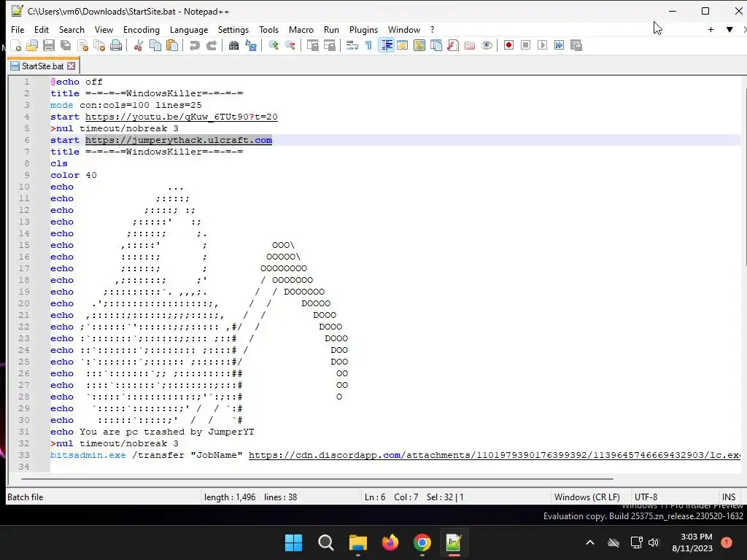Cut selection with the scissors icon

pyautogui.click(x=139, y=46)
